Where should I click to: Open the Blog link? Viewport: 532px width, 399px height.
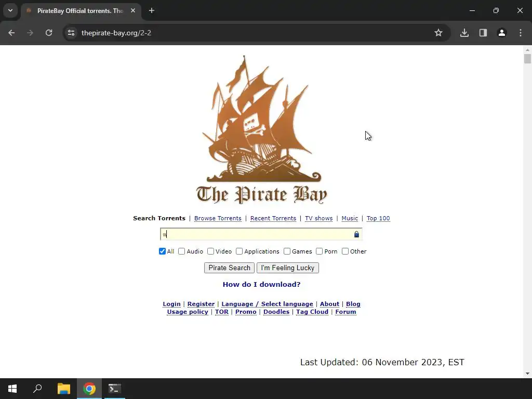(x=353, y=304)
